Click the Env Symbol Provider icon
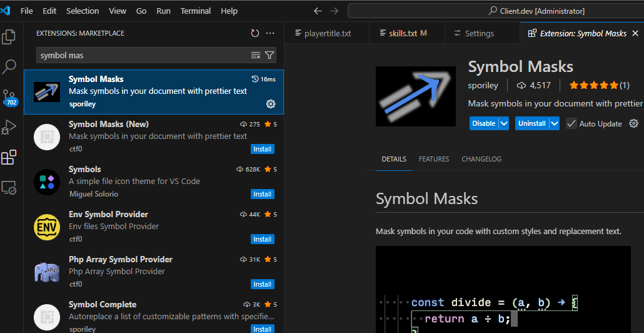This screenshot has height=333, width=644. tap(47, 227)
